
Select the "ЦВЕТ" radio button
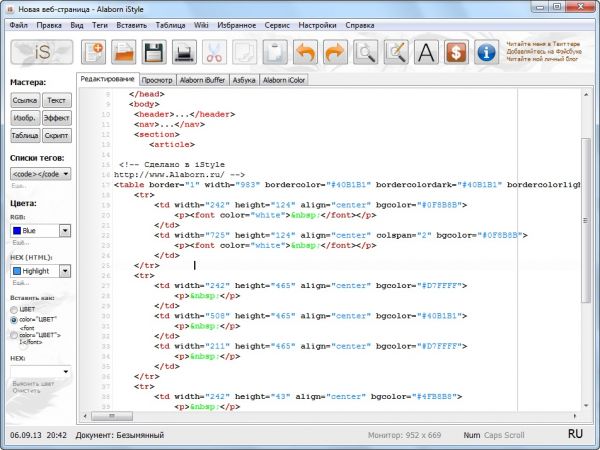[13, 310]
